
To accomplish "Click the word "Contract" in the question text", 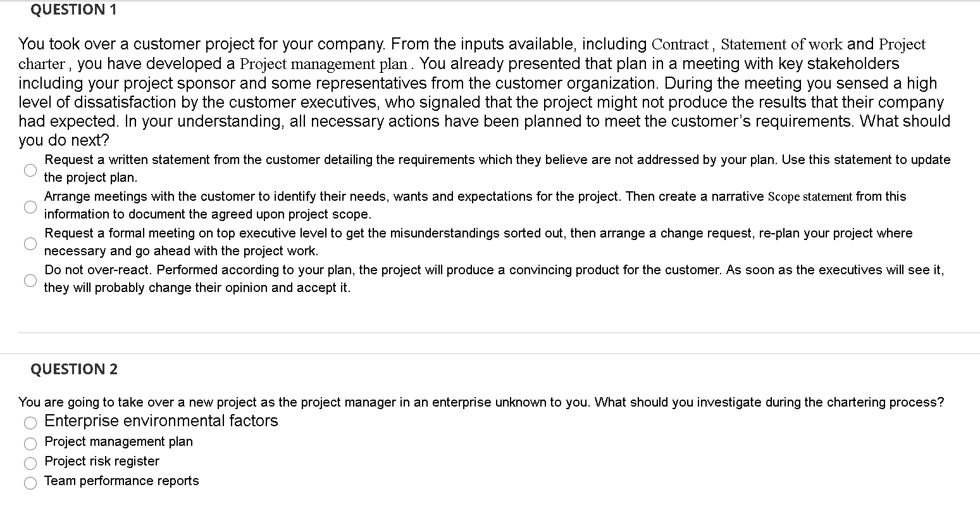I will (679, 44).
